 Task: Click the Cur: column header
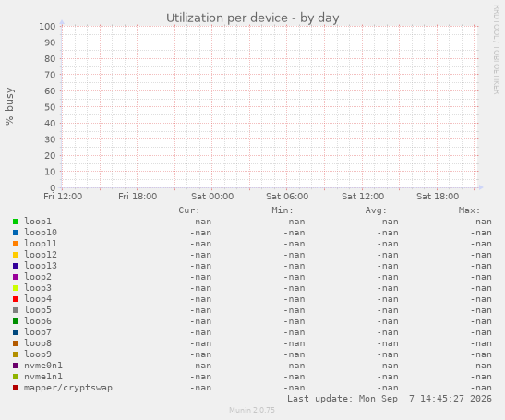(189, 210)
